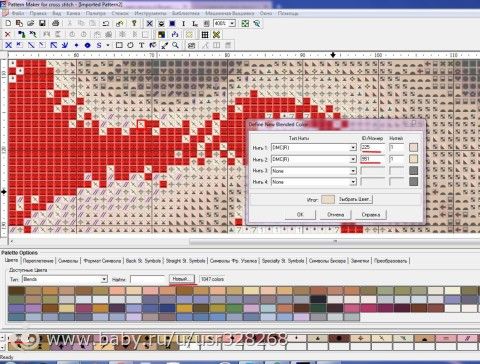Select the Text 'T' tool
This screenshot has width=480, height=364.
[x=141, y=45]
